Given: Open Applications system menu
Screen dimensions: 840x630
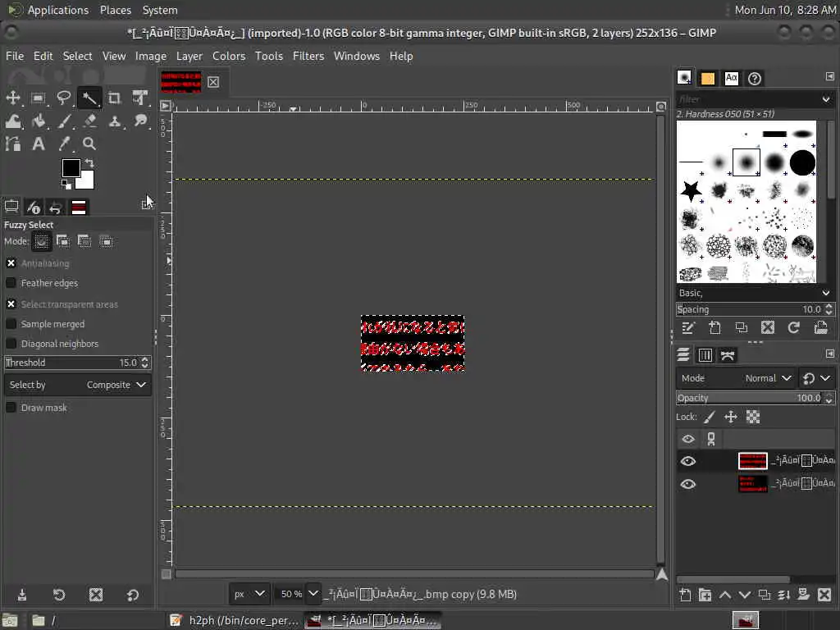Looking at the screenshot, I should click(58, 10).
